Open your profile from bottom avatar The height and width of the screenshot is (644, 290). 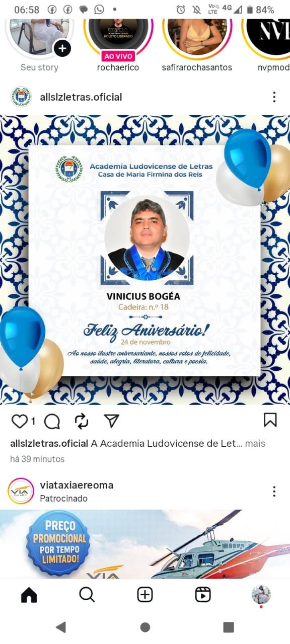point(261,595)
